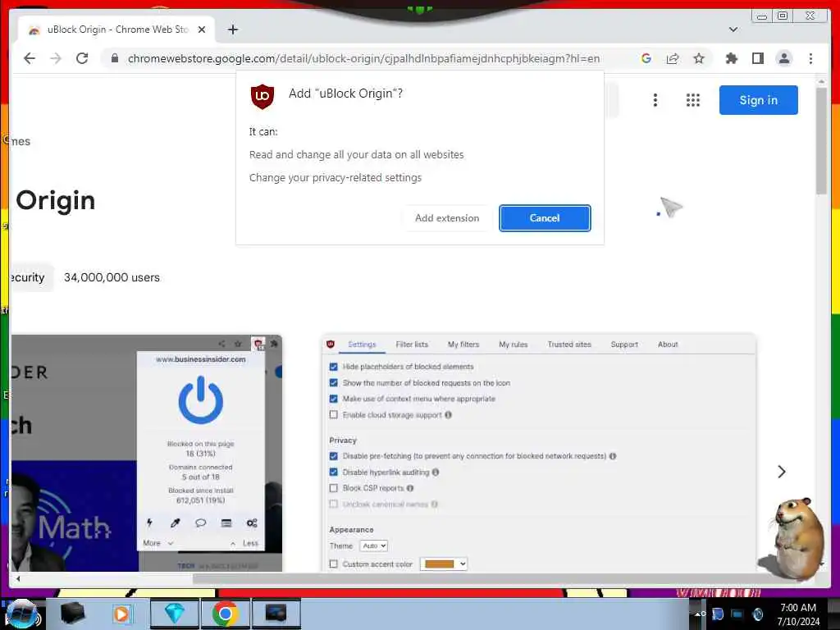Share this page from the address bar

tap(673, 58)
